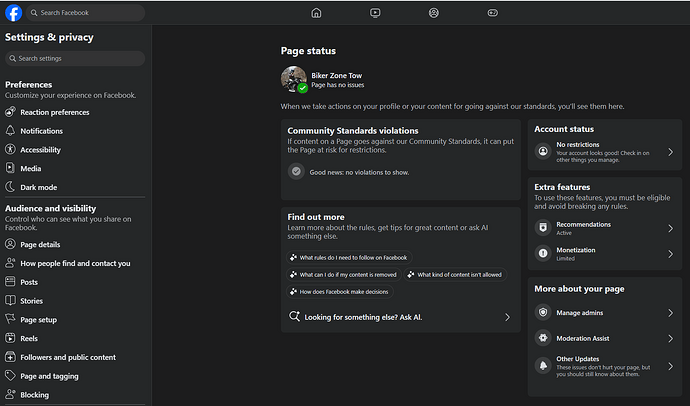Viewport: 690px width, 406px height.
Task: Focus the Search Facebook field
Action: click(x=86, y=13)
